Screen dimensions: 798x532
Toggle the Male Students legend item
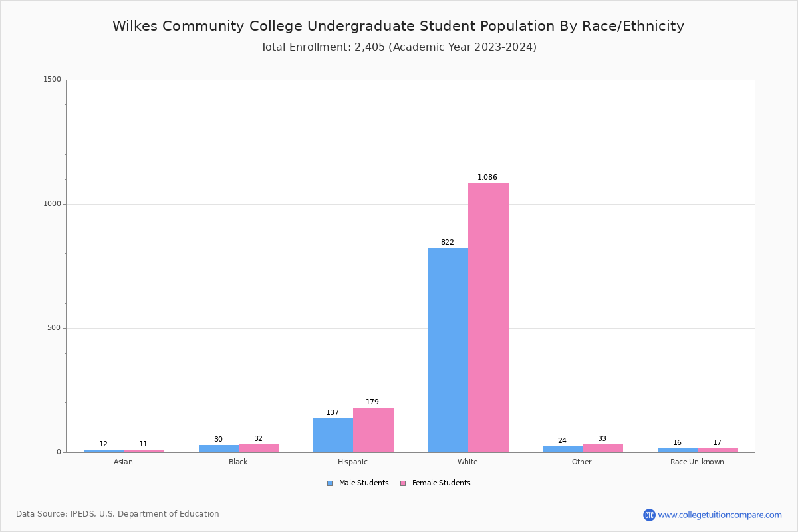pyautogui.click(x=363, y=483)
